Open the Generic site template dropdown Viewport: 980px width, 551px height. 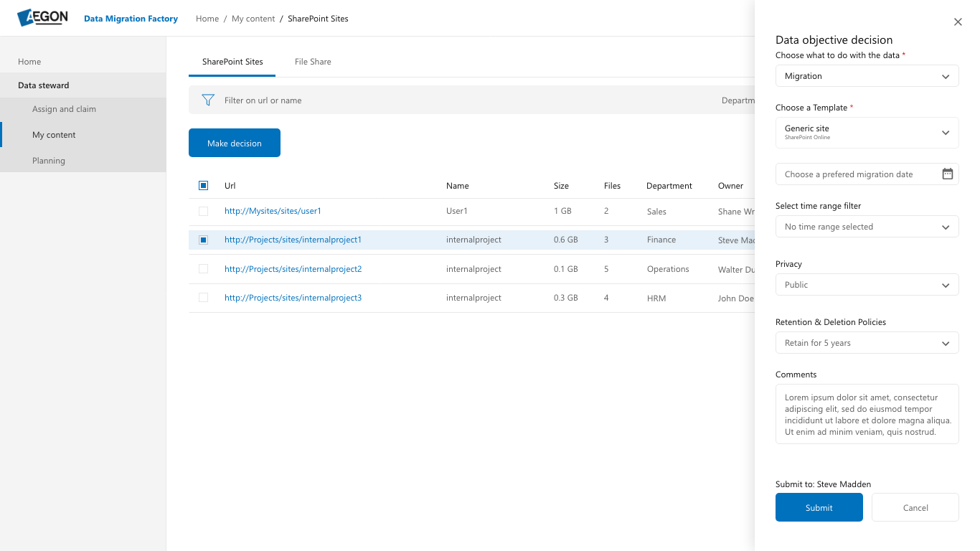point(867,133)
